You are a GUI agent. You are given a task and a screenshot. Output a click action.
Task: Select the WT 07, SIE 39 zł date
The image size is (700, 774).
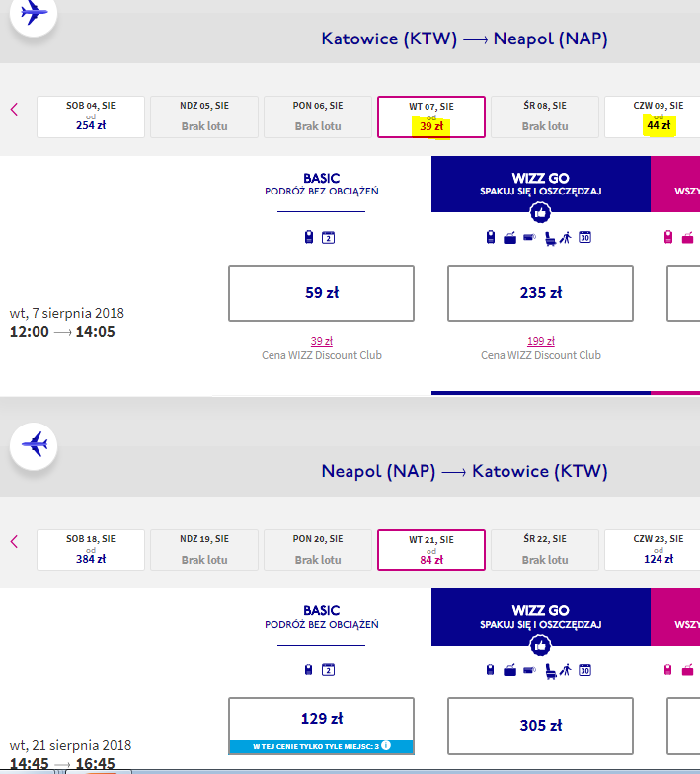coord(431,116)
